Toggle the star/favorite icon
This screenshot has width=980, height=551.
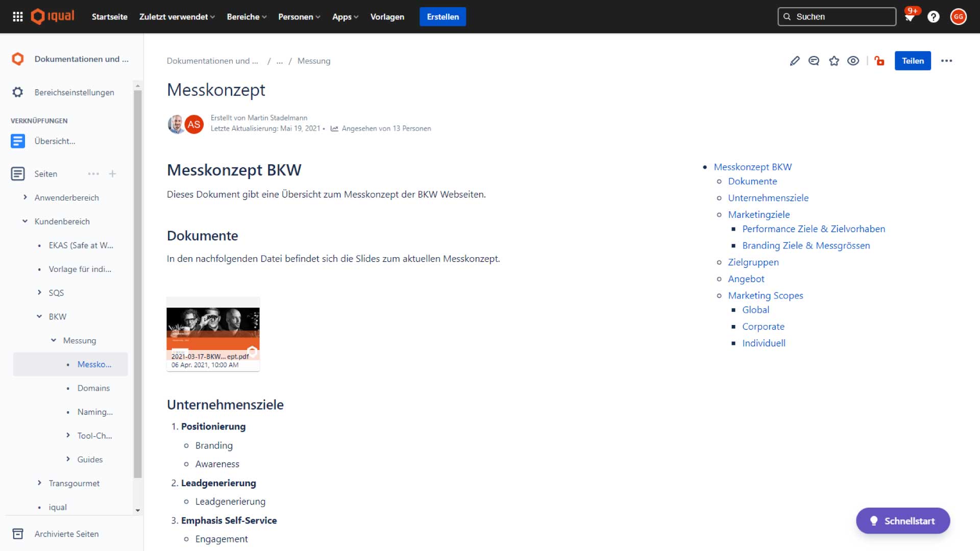[834, 61]
